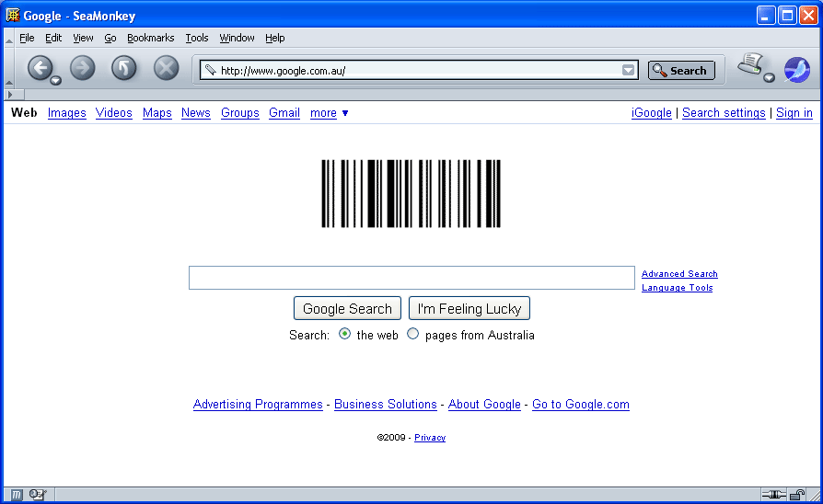Viewport: 823px width, 504px height.
Task: Stop loading with the X Stop button
Action: [x=166, y=68]
